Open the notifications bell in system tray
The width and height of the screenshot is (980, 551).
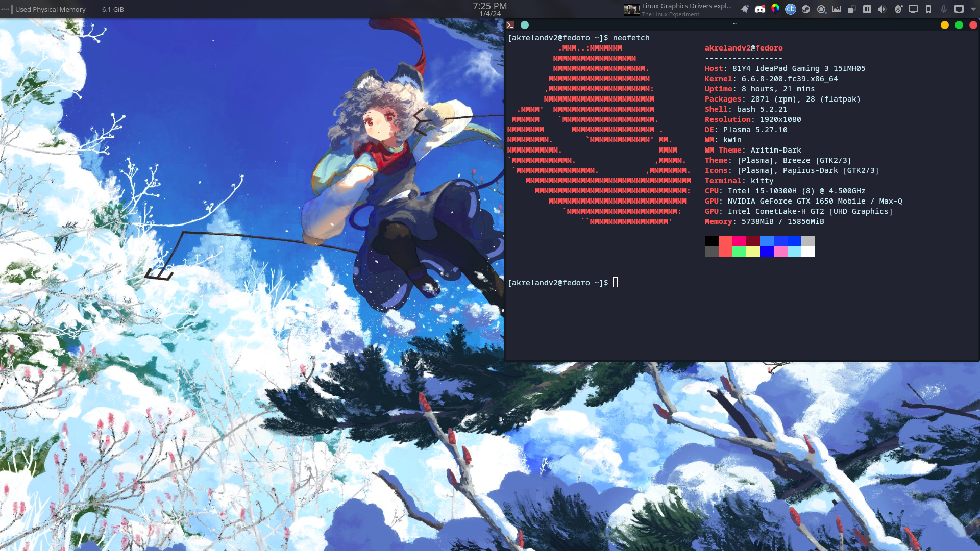click(x=745, y=9)
